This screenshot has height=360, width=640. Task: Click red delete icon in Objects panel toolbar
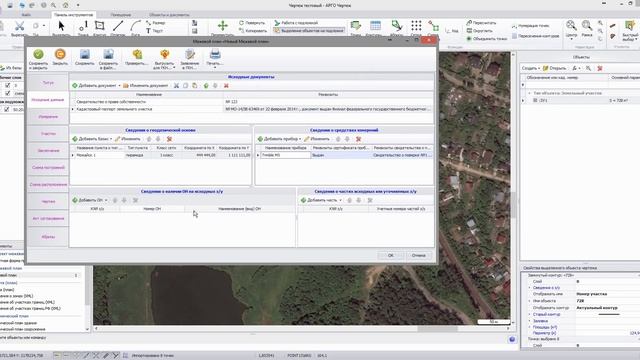(x=600, y=68)
